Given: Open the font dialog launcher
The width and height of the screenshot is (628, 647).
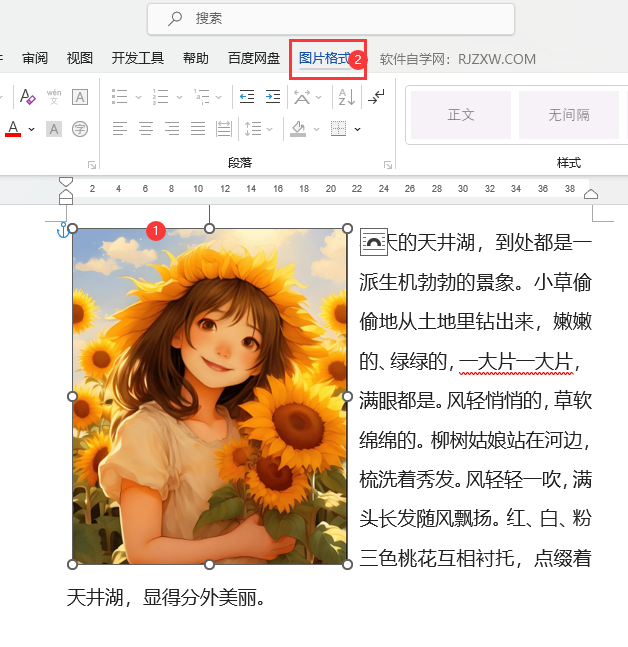Looking at the screenshot, I should (x=92, y=165).
